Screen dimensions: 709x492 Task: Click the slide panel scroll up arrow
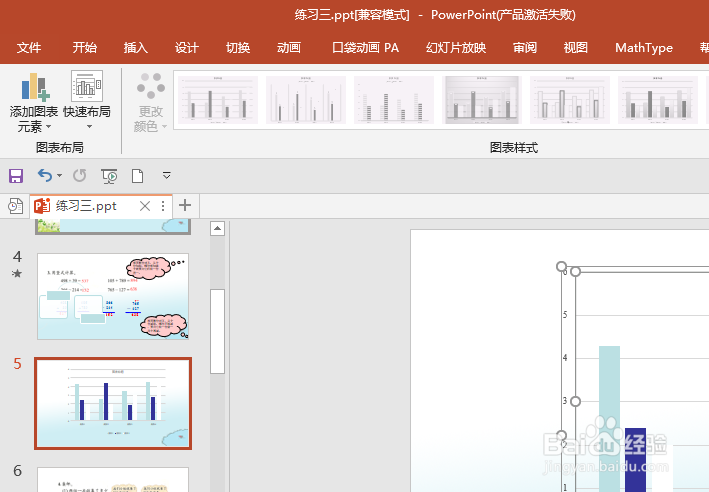(217, 228)
